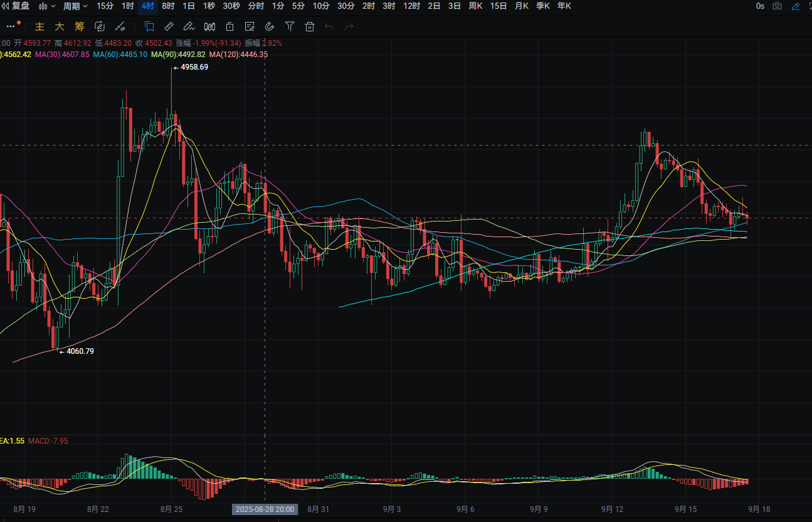
Task: Toggle the blue pen drawing mode
Action: (796, 6)
